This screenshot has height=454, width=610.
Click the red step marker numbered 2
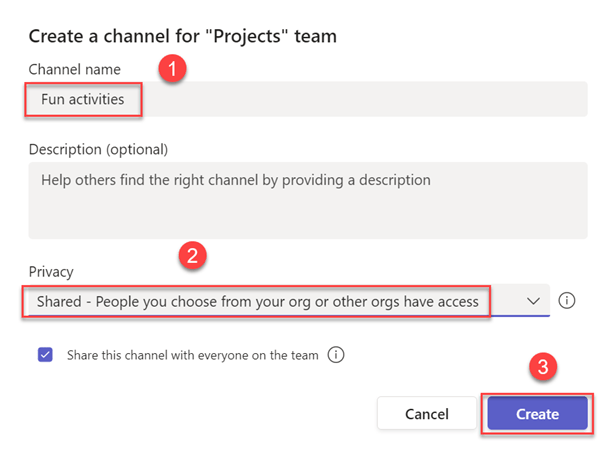191,256
